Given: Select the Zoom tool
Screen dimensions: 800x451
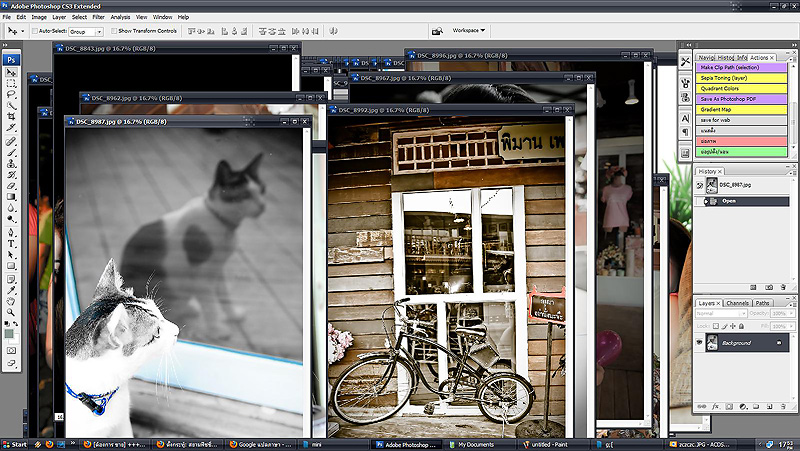Looking at the screenshot, I should point(11,312).
